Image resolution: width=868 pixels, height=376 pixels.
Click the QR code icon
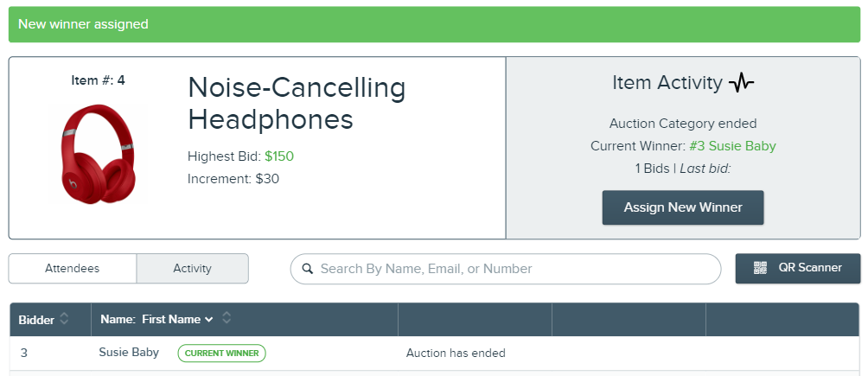point(760,268)
